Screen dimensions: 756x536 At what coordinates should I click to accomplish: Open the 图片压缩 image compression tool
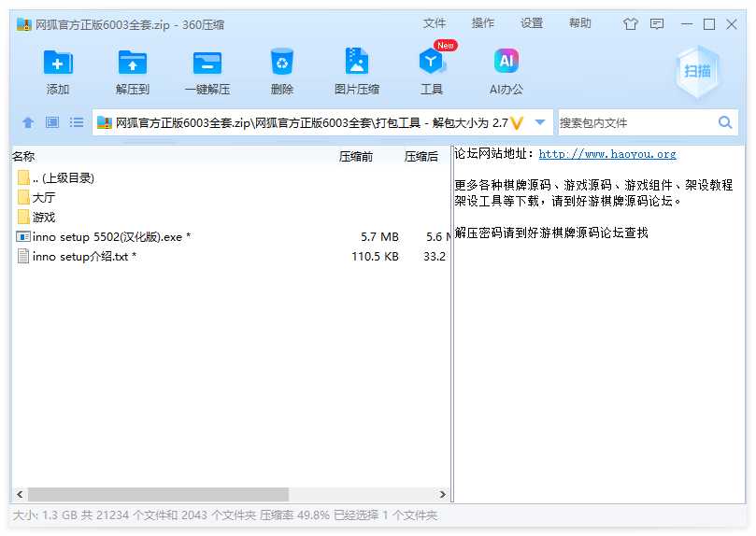click(357, 61)
